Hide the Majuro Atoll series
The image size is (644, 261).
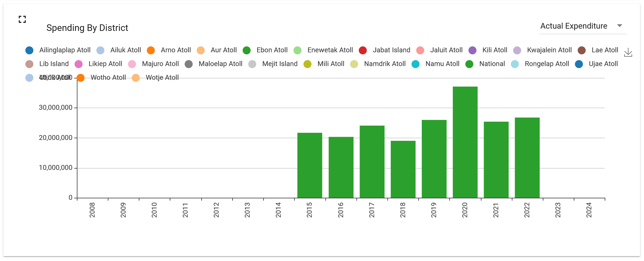pyautogui.click(x=160, y=64)
